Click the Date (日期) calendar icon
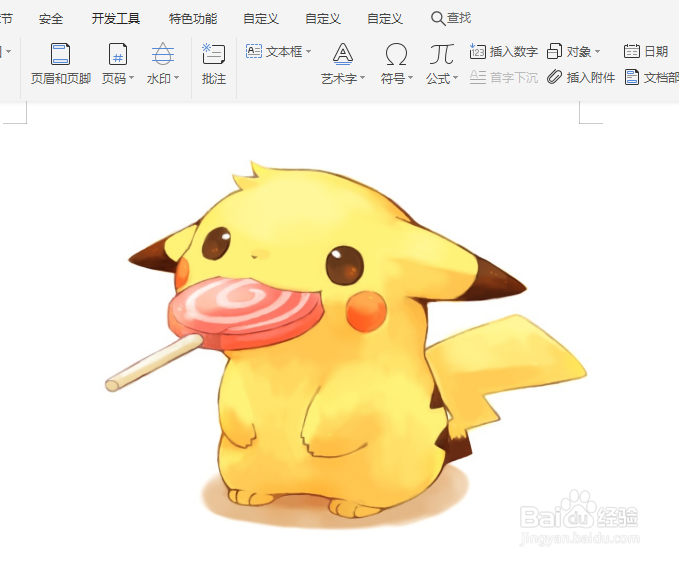 (631, 51)
